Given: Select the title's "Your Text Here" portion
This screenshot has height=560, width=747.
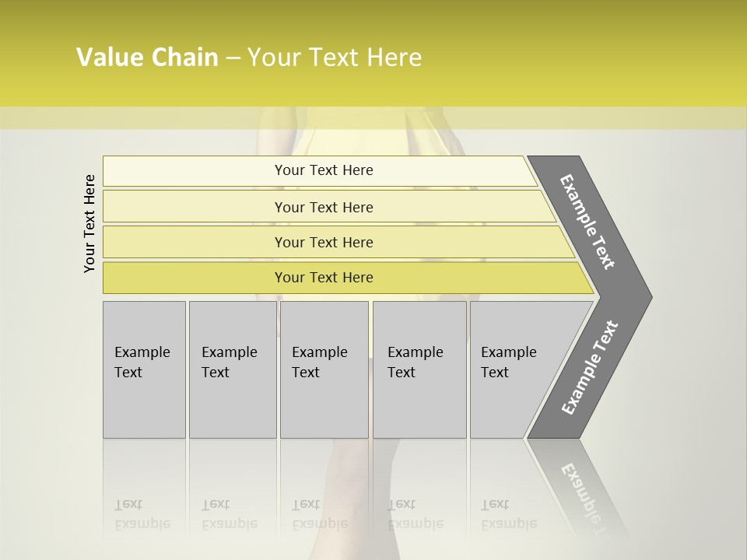Looking at the screenshot, I should coord(334,58).
